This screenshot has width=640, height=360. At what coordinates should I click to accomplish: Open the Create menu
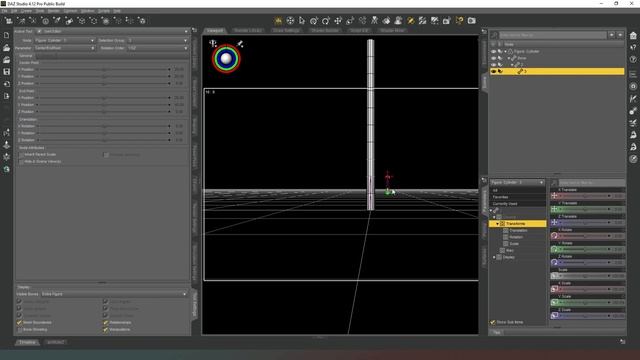26,11
